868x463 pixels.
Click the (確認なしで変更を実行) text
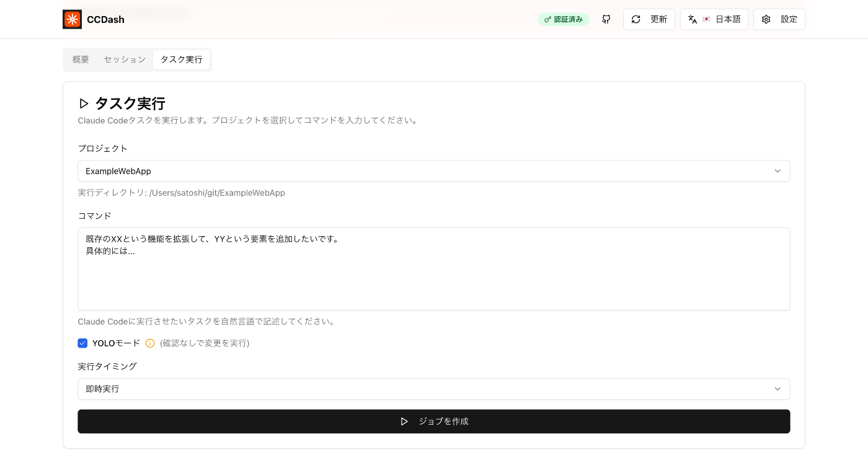(205, 343)
